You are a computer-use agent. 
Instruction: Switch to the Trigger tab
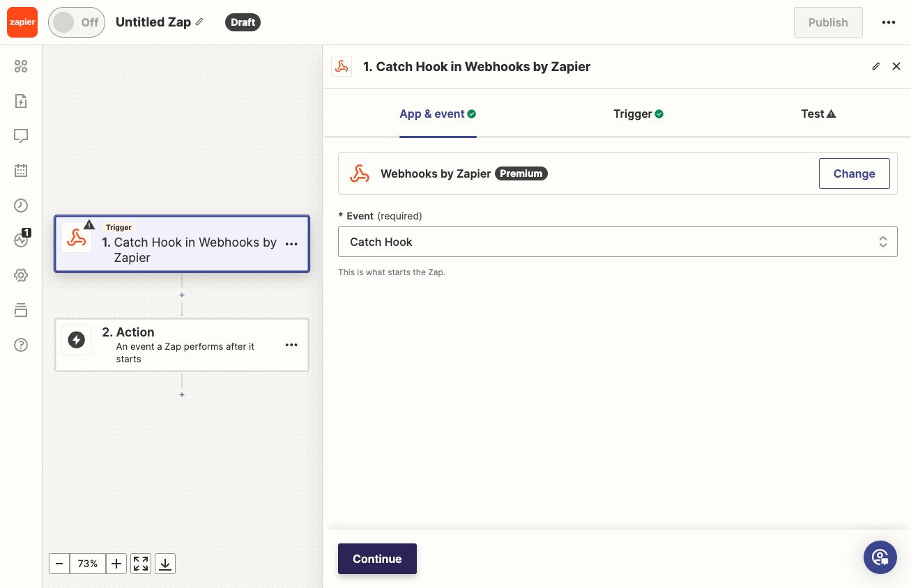638,114
